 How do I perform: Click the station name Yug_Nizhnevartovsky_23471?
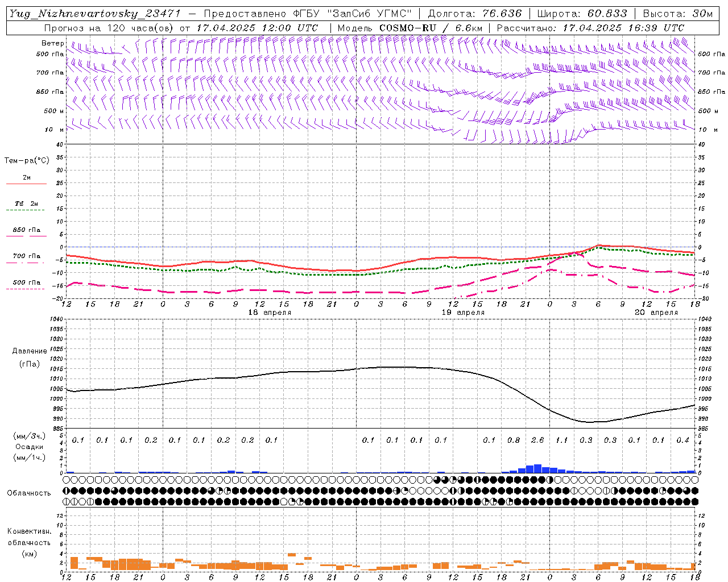[95, 14]
